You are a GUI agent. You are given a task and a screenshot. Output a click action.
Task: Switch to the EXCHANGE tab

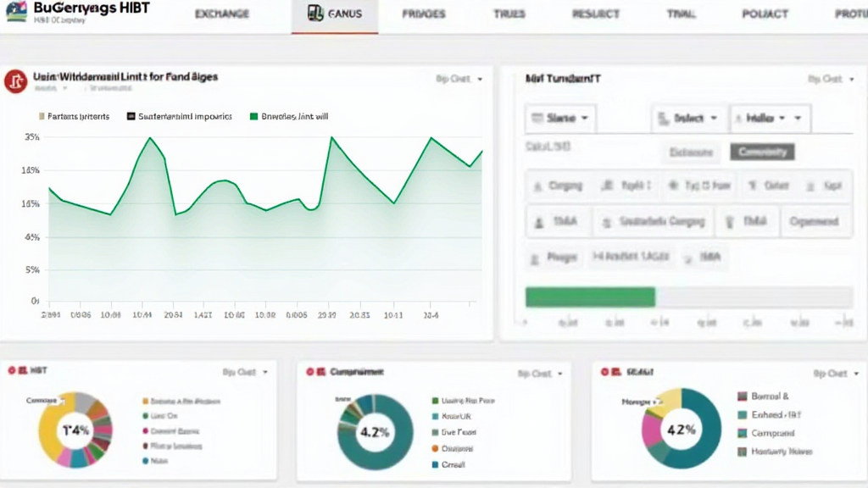pos(222,14)
